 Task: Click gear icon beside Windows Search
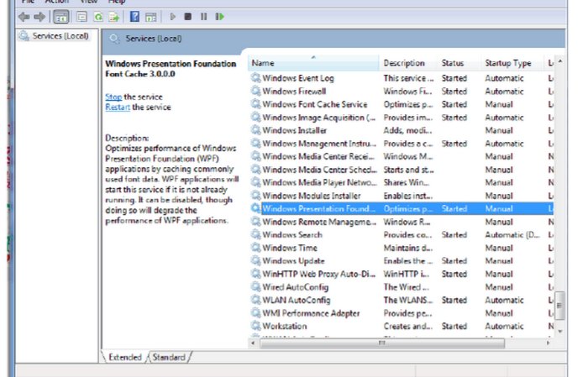pyautogui.click(x=255, y=234)
